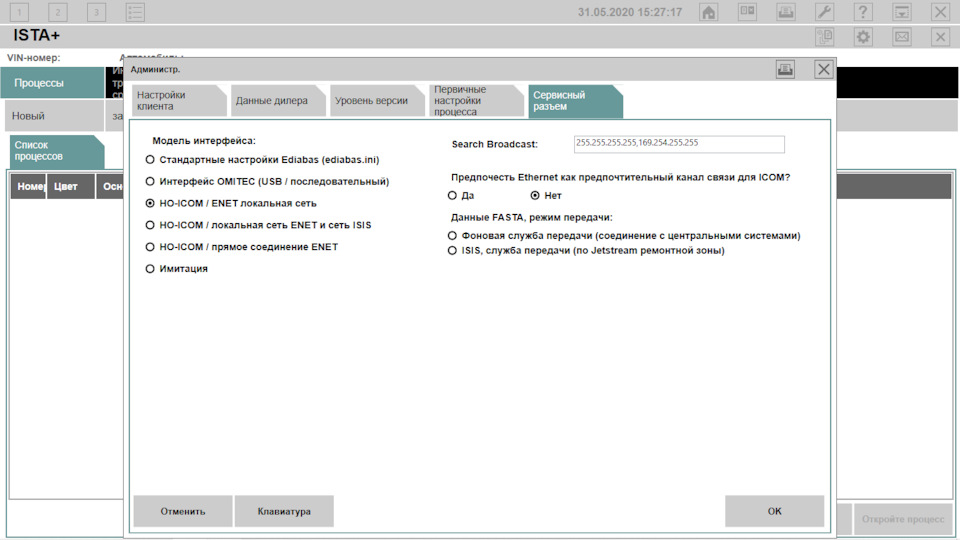The width and height of the screenshot is (960, 540).
Task: Choose Да for Ethernet preference
Action: coord(452,195)
